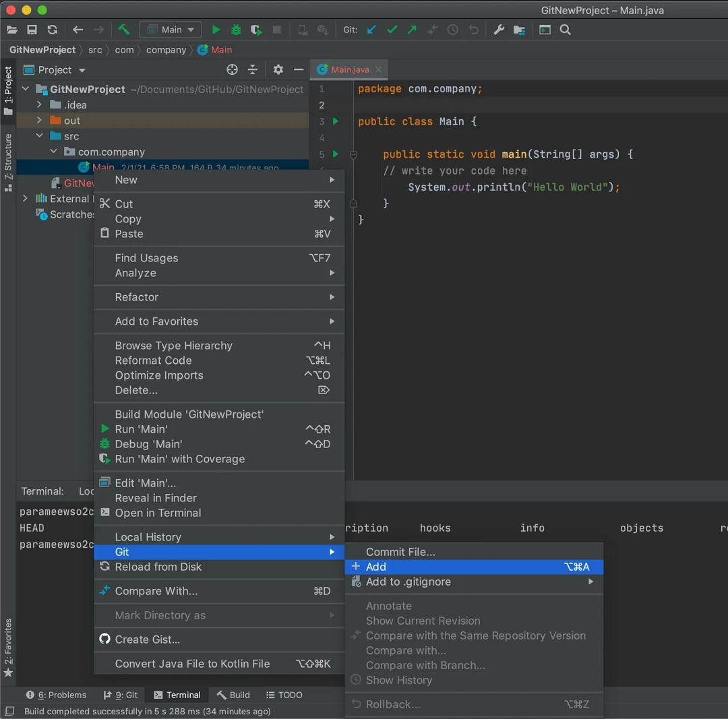Click the Search Everywhere magnifier icon
This screenshot has width=728, height=719.
point(565,30)
